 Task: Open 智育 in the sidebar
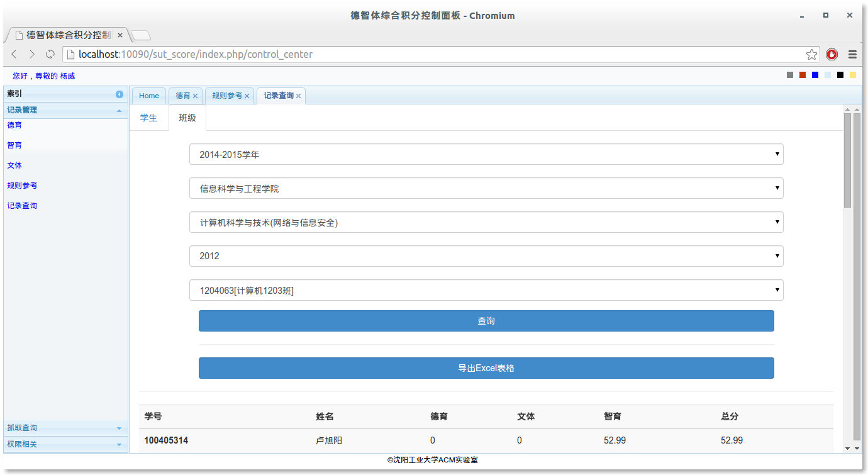tap(14, 145)
